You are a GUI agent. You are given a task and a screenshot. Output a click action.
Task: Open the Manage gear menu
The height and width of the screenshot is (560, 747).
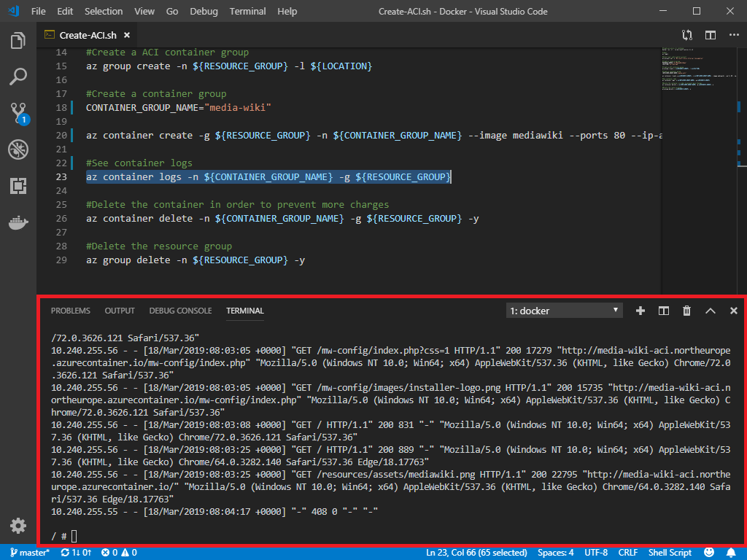pyautogui.click(x=18, y=526)
